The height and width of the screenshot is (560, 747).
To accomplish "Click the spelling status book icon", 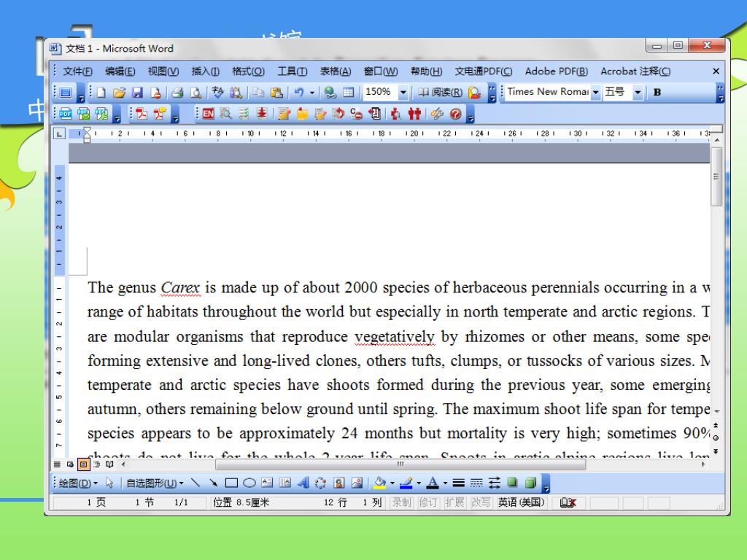I will (x=568, y=502).
